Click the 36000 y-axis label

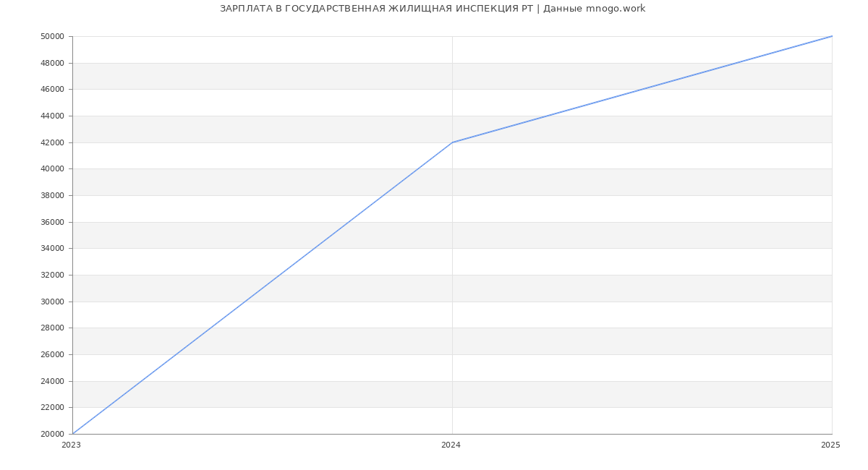(52, 222)
